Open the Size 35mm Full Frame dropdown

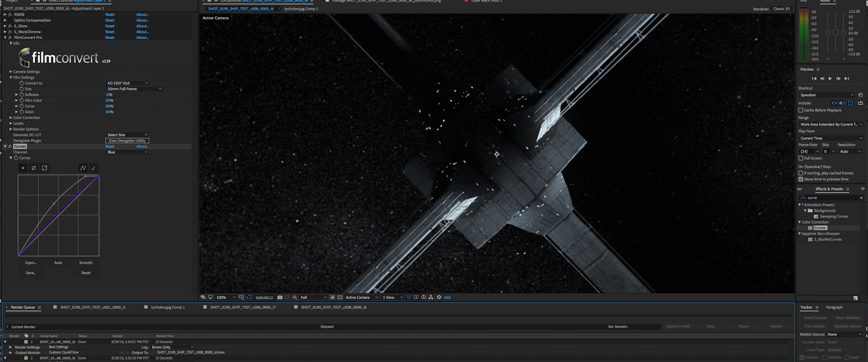pos(134,89)
